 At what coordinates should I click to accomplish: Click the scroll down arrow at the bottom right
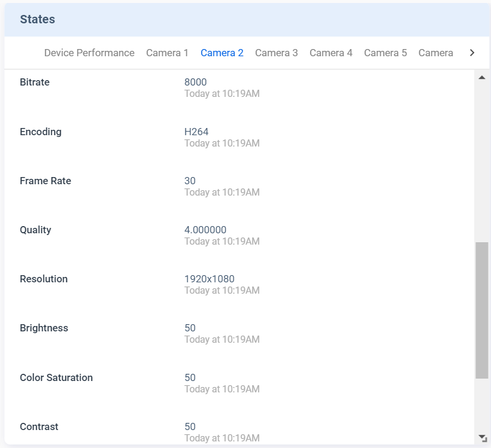[482, 438]
